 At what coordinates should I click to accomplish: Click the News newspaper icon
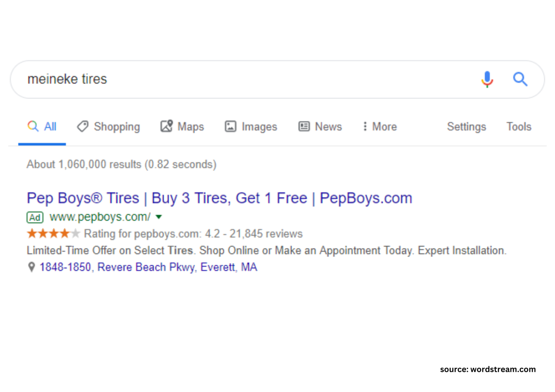(x=305, y=126)
